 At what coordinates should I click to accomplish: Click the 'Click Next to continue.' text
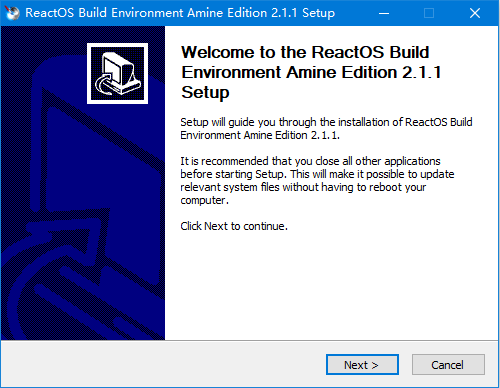[234, 226]
